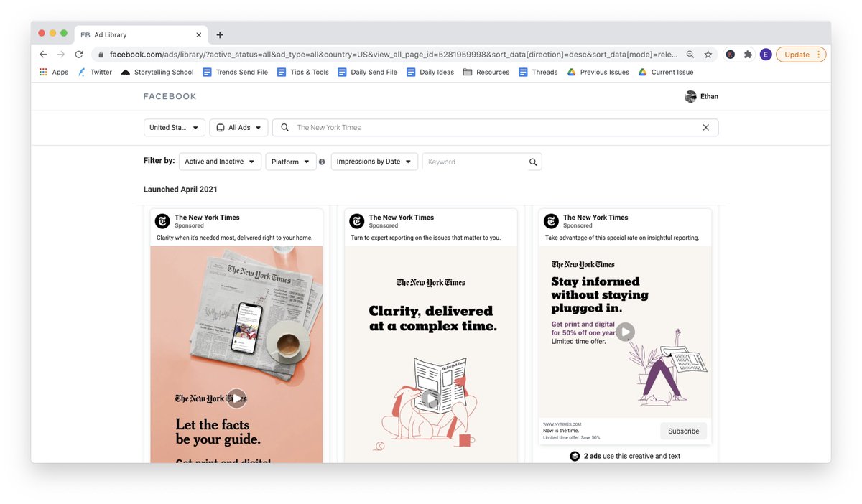
Task: Clear search with the X icon
Action: 705,127
